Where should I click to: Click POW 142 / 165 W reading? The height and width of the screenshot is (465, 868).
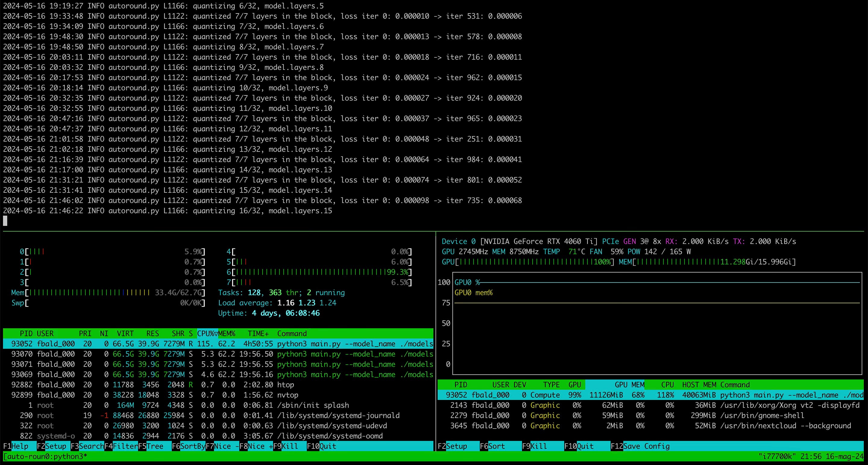pyautogui.click(x=659, y=251)
